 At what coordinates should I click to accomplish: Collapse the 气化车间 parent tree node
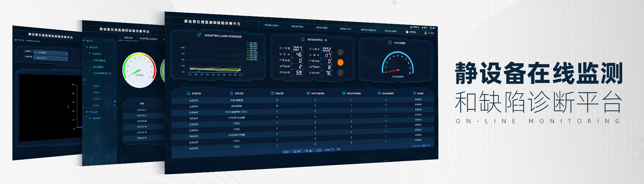tap(87, 112)
